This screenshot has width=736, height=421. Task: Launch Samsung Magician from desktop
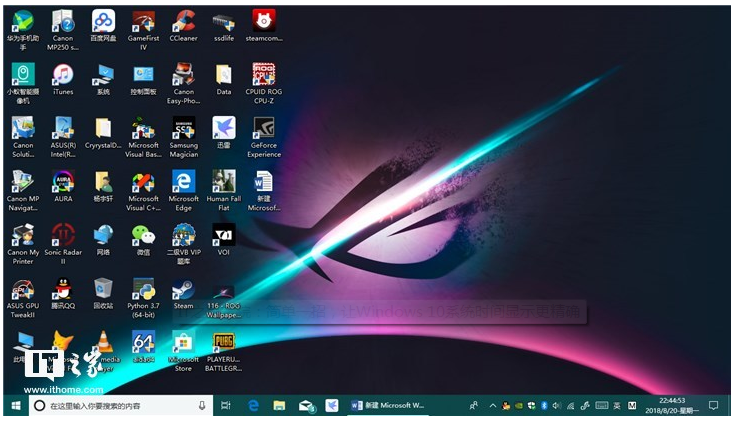pos(184,137)
